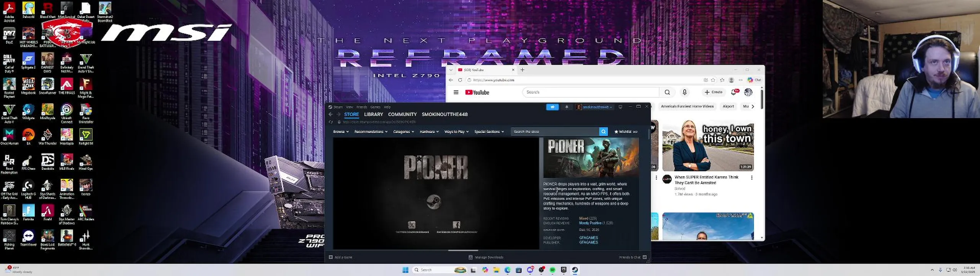
Task: Open the Friends menu in Steam
Action: coord(362,107)
